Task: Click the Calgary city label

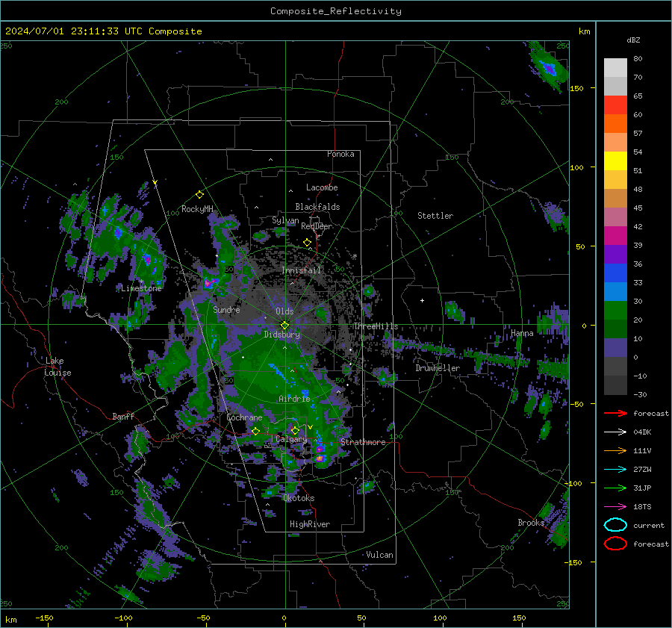Action: [x=291, y=439]
